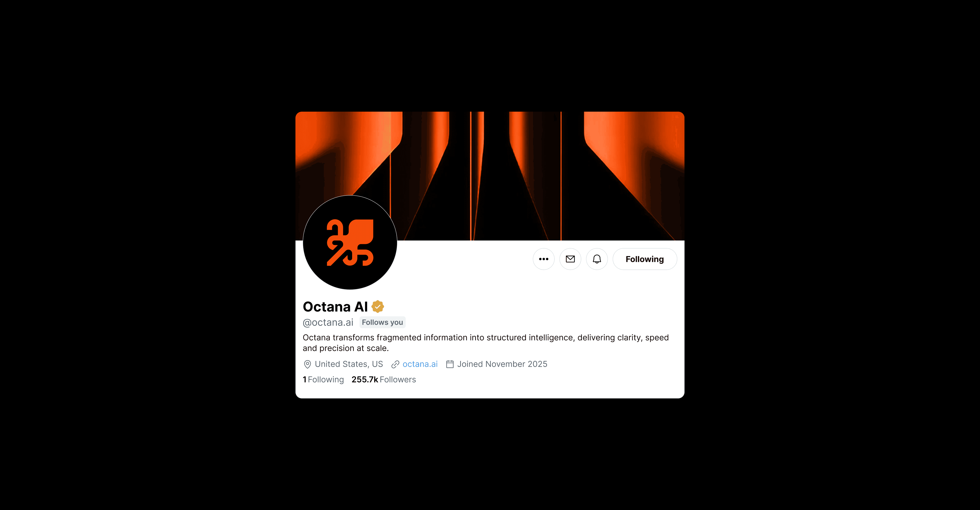Toggle the notification bell for Octana AI
The image size is (980, 510).
click(x=597, y=259)
